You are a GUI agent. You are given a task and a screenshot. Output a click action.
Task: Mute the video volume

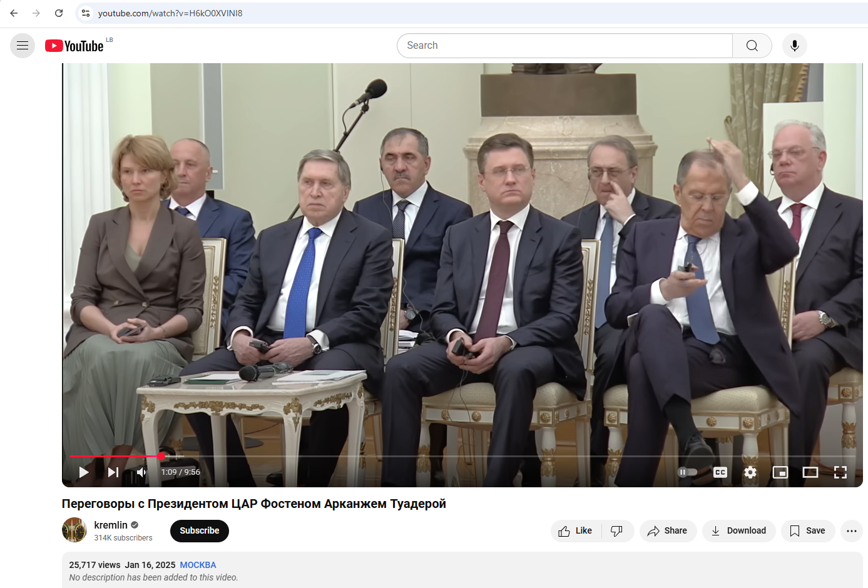pos(141,472)
